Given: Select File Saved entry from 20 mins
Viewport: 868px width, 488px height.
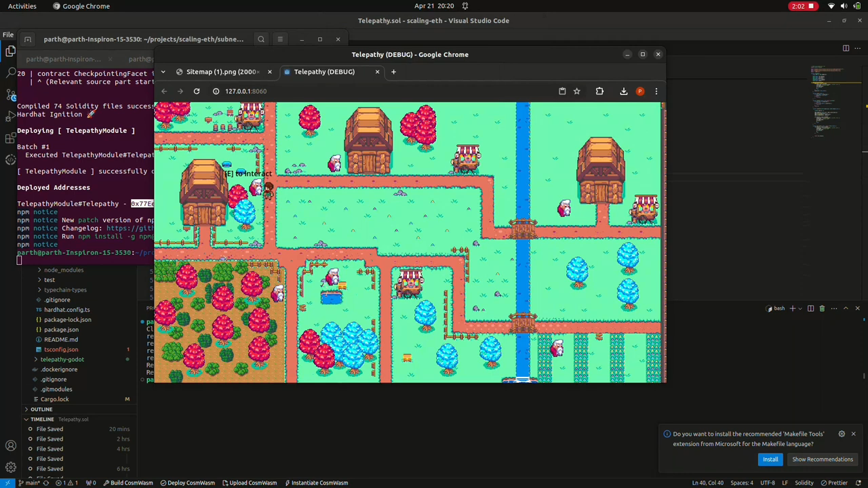Looking at the screenshot, I should pyautogui.click(x=78, y=429).
